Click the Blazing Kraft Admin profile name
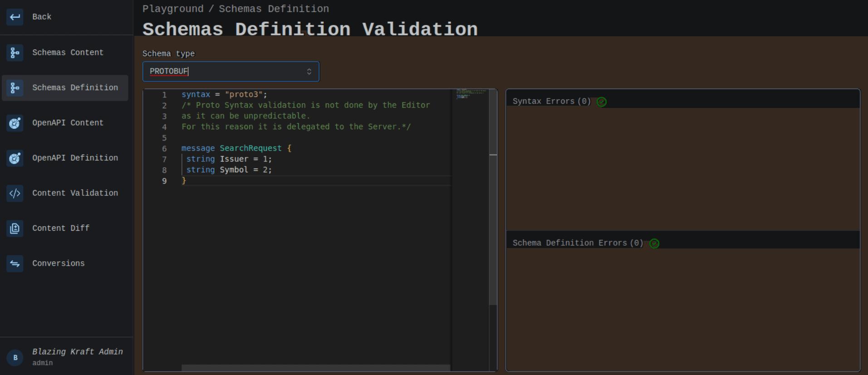This screenshot has width=868, height=375. pos(78,352)
